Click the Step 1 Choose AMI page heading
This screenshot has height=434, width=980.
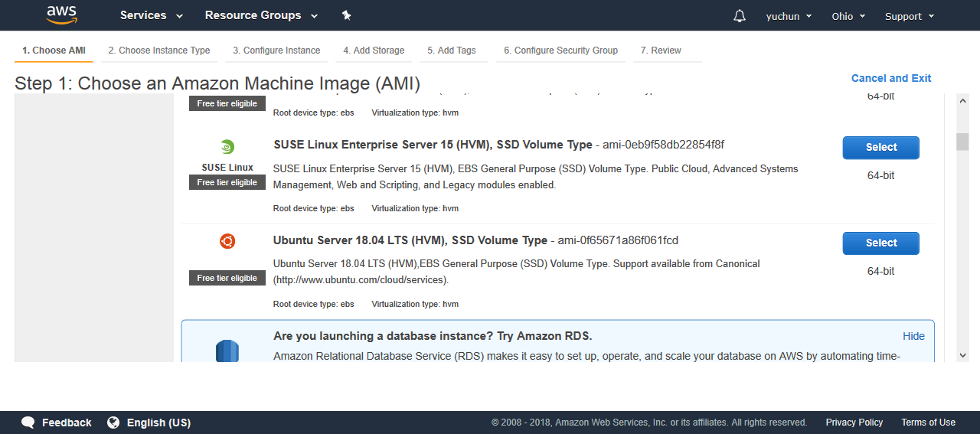point(217,83)
